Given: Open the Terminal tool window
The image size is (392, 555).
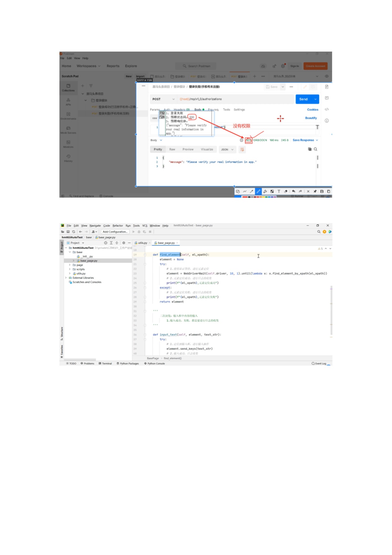Looking at the screenshot, I should tap(105, 363).
